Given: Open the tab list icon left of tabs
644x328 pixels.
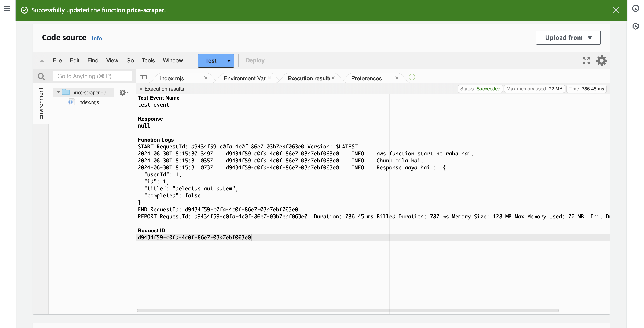Looking at the screenshot, I should point(144,77).
